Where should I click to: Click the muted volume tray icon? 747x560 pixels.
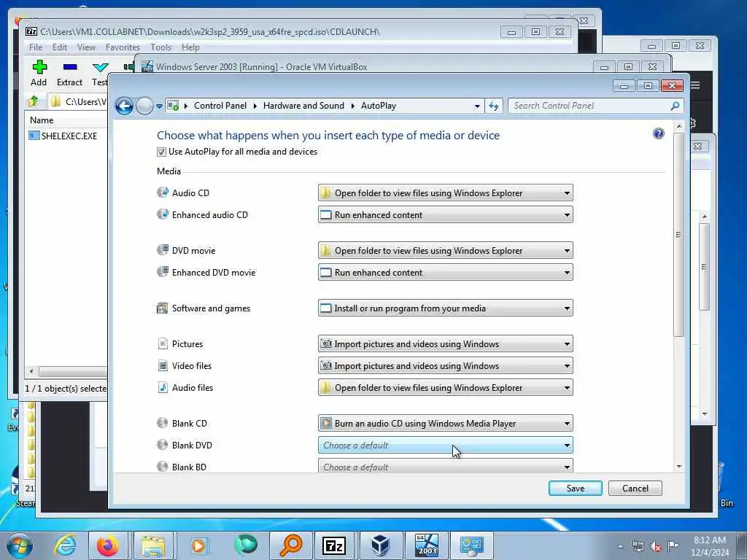(x=656, y=547)
